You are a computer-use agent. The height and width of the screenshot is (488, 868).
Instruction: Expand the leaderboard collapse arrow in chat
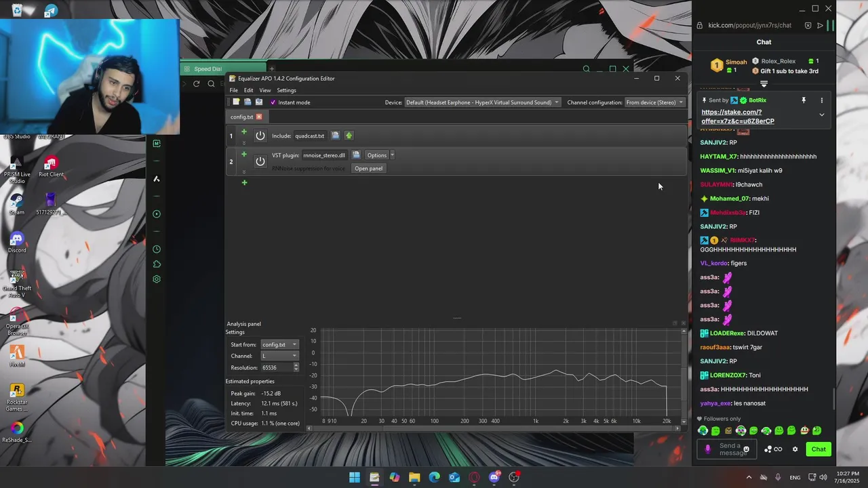pos(764,84)
